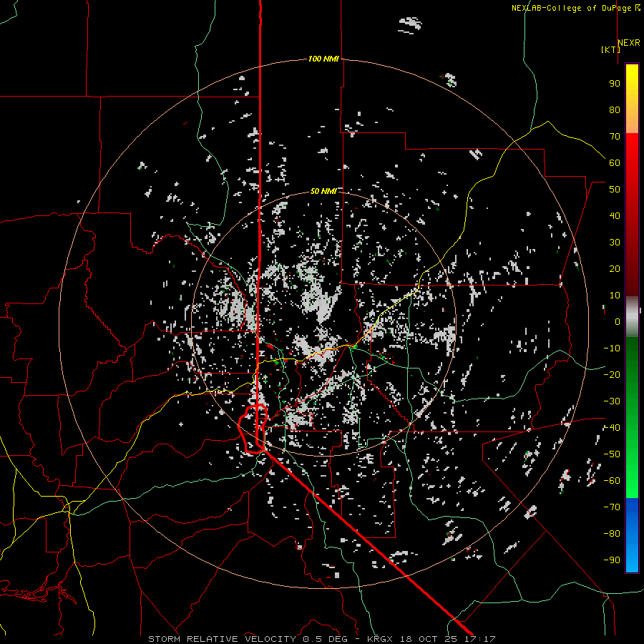Screen dimensions: 644x644
Task: Click the -90 value on velocity scale
Action: click(x=612, y=560)
